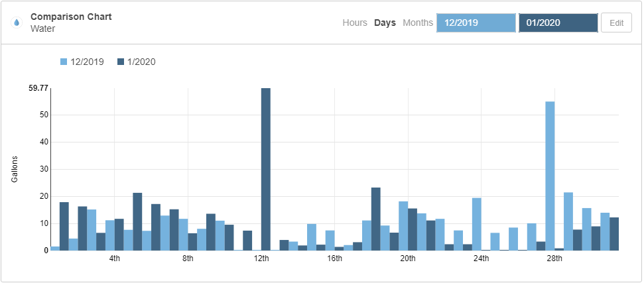Click the Comparison Chart title
Image resolution: width=644 pixels, height=285 pixels.
click(x=71, y=17)
